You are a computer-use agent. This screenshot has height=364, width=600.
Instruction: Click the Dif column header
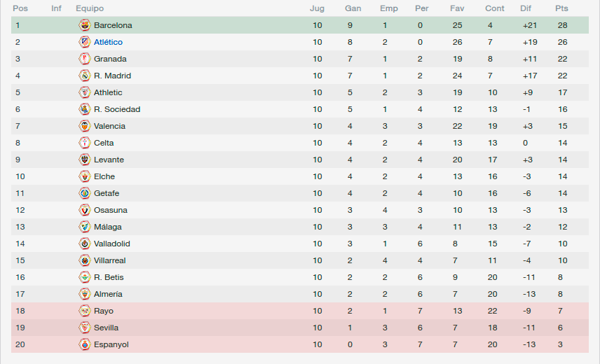click(526, 8)
